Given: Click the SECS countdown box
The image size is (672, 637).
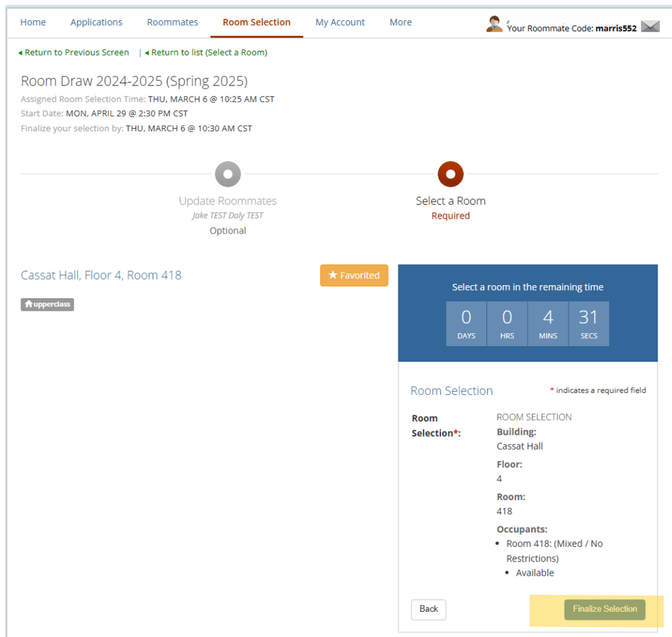Looking at the screenshot, I should (x=589, y=324).
